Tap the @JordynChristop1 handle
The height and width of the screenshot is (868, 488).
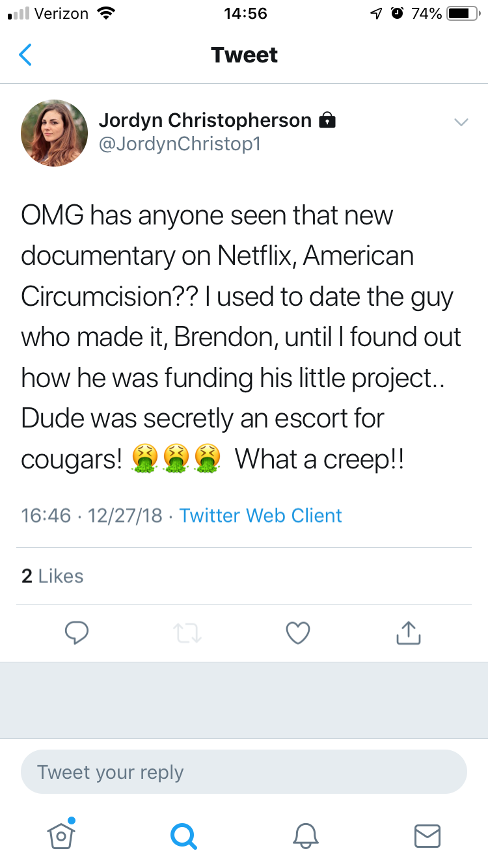(x=180, y=143)
